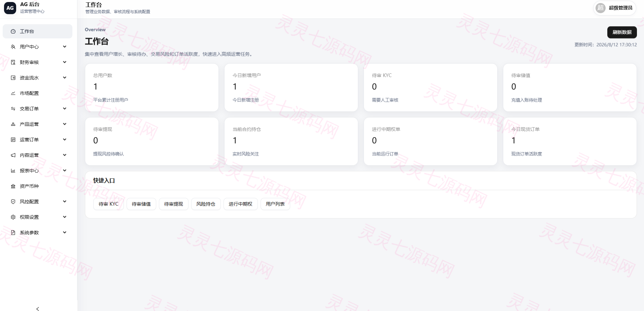Expand the 权限设置 chevron
Viewport: 644px width, 311px height.
(65, 217)
